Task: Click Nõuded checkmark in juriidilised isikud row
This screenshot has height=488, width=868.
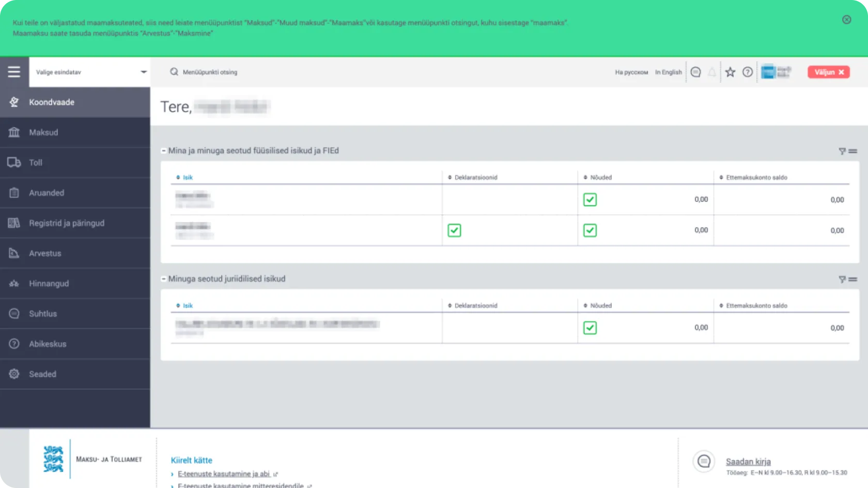Action: [x=590, y=328]
